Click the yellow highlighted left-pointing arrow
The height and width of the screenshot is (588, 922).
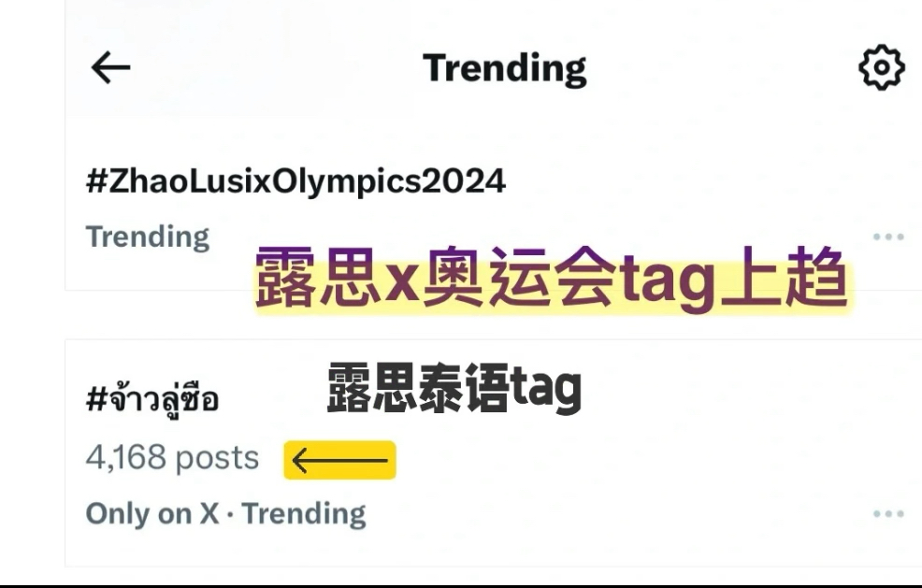point(339,460)
